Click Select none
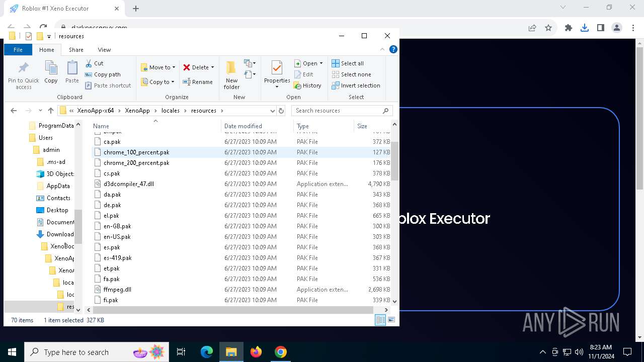Image resolution: width=644 pixels, height=362 pixels. pyautogui.click(x=351, y=74)
